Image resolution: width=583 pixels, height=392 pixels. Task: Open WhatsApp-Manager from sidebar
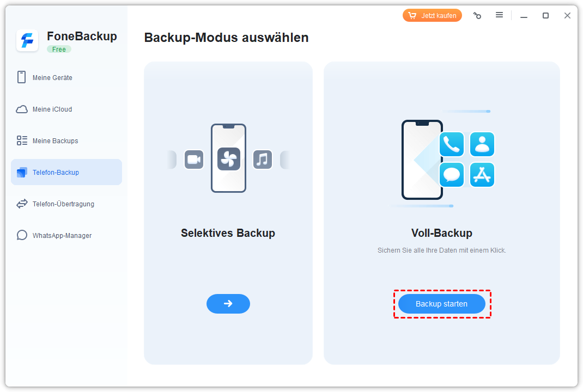tap(62, 236)
